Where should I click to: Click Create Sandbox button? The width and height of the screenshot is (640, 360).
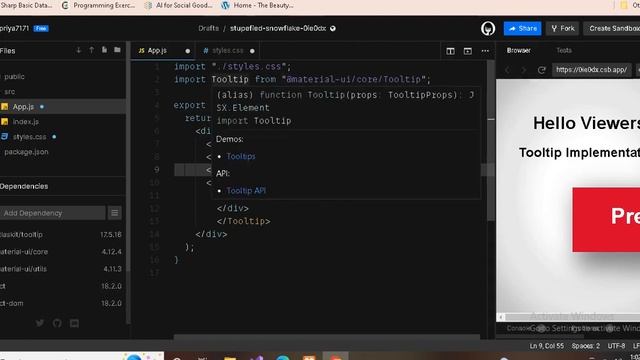coord(613,29)
